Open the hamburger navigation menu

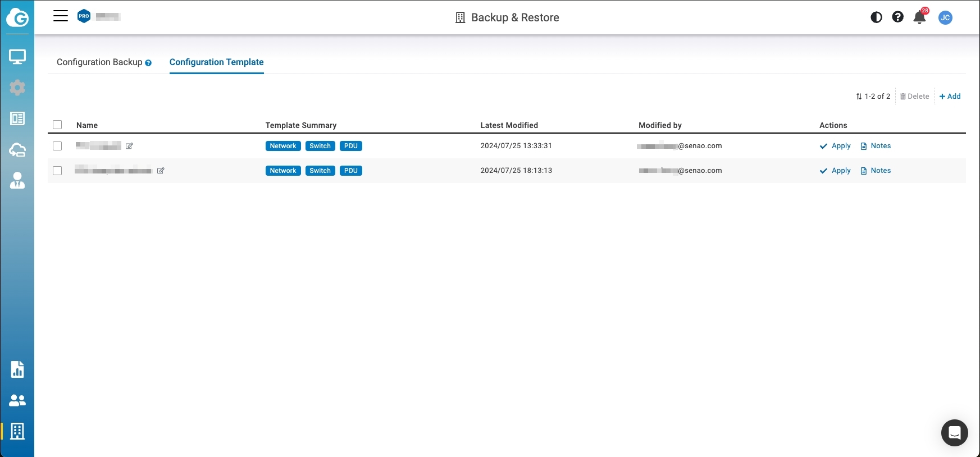pos(61,16)
